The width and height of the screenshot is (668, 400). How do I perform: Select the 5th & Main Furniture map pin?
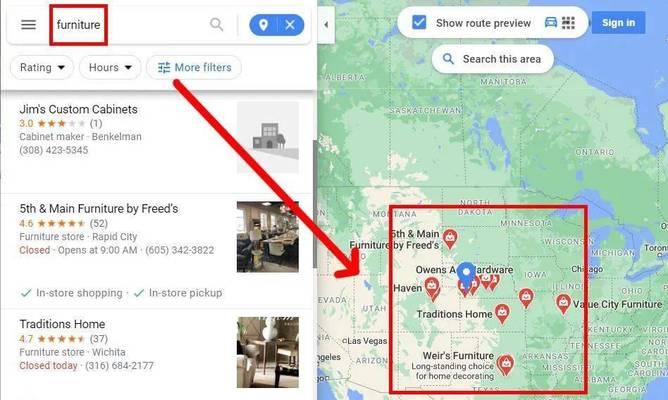(450, 239)
